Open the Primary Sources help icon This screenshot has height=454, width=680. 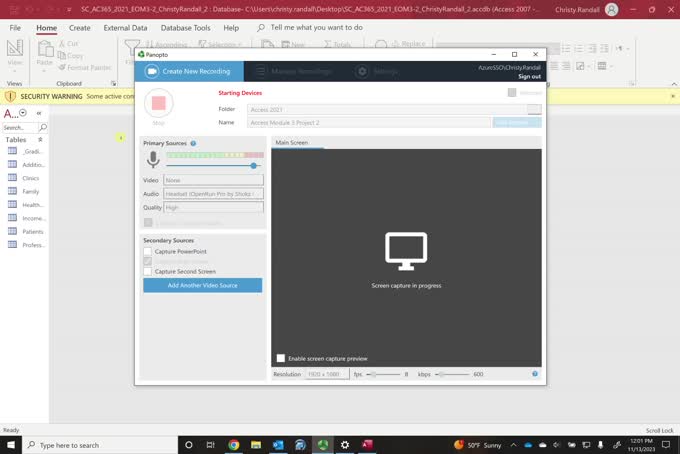[193, 143]
